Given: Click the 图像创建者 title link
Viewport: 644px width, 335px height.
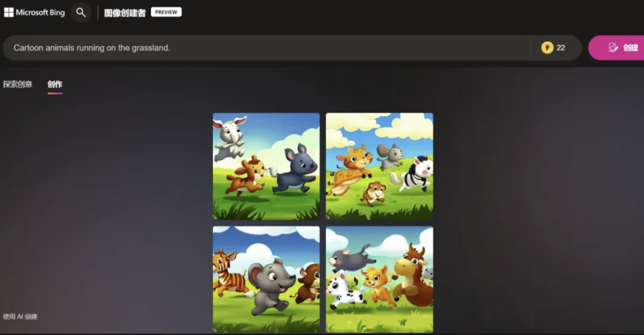Looking at the screenshot, I should coord(125,13).
